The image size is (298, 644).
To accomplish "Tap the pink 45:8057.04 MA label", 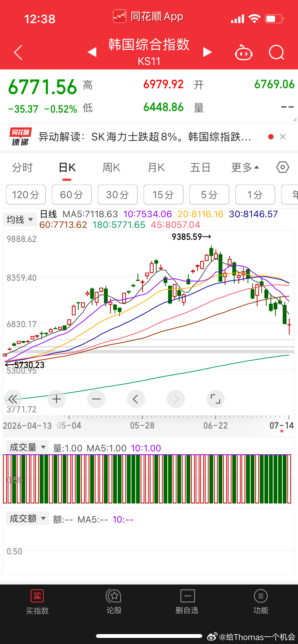I will [175, 225].
